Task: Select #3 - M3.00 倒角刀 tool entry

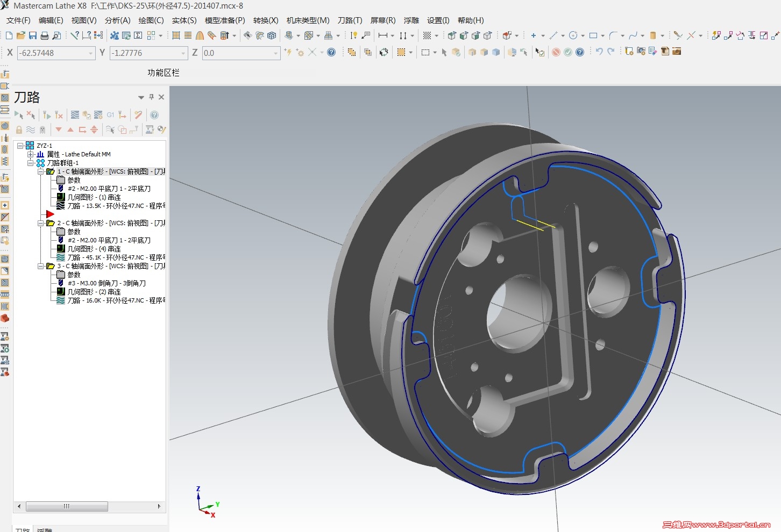Action: click(106, 283)
